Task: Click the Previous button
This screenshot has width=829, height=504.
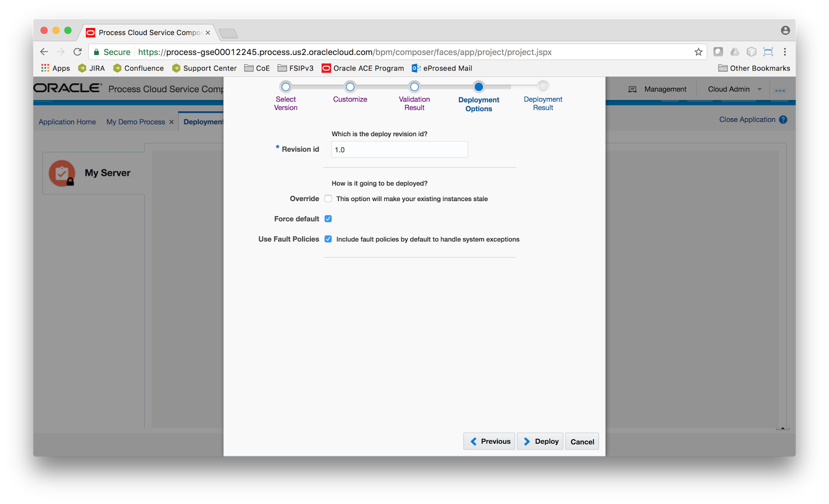Action: [489, 441]
